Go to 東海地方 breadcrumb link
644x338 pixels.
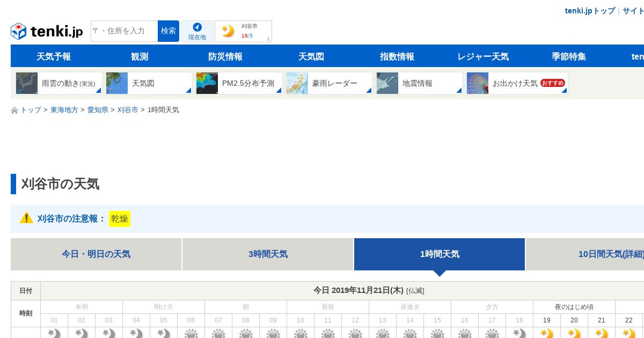click(x=64, y=110)
